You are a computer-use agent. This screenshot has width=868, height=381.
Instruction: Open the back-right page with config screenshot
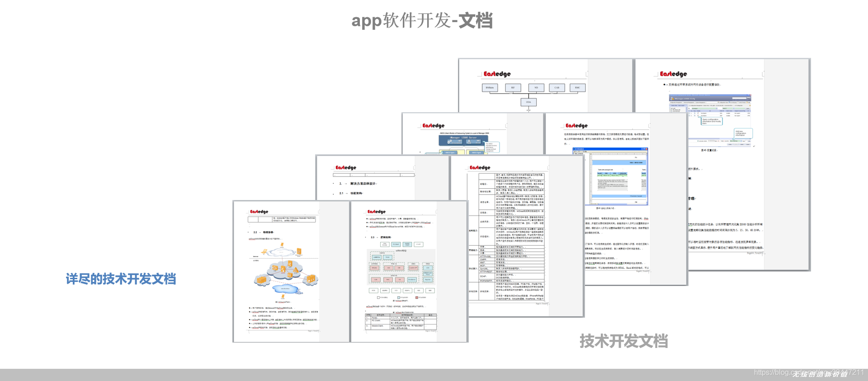coord(722,165)
